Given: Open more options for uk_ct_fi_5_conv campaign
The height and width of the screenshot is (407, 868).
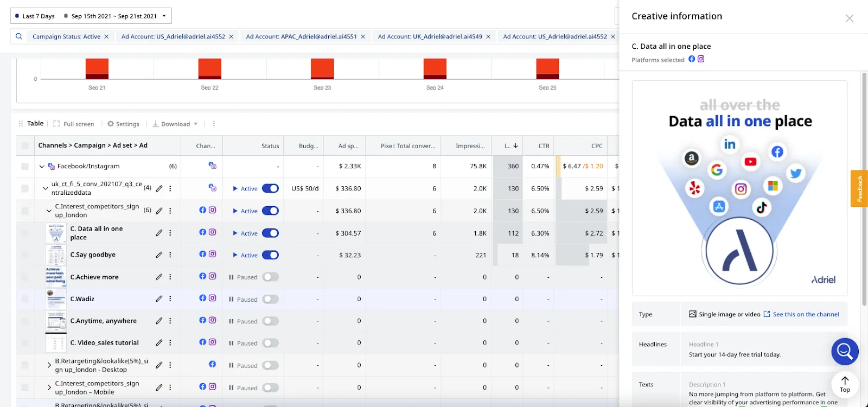Looking at the screenshot, I should pyautogui.click(x=170, y=188).
